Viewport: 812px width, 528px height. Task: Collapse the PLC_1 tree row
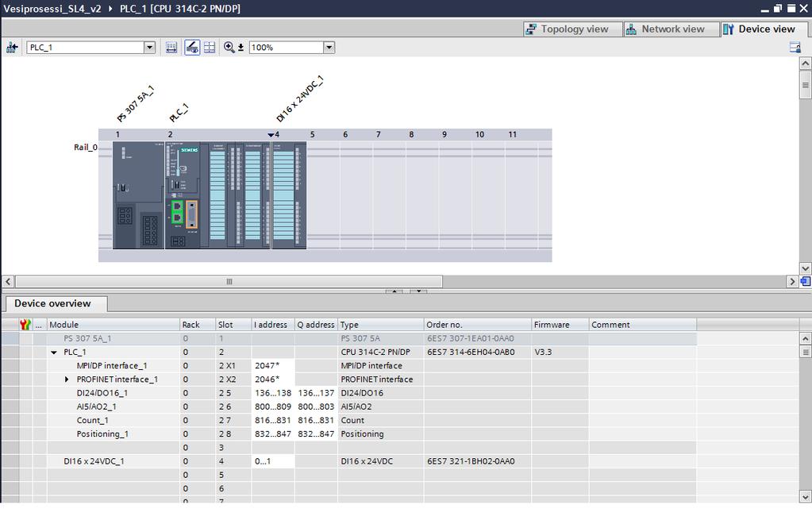pos(54,353)
